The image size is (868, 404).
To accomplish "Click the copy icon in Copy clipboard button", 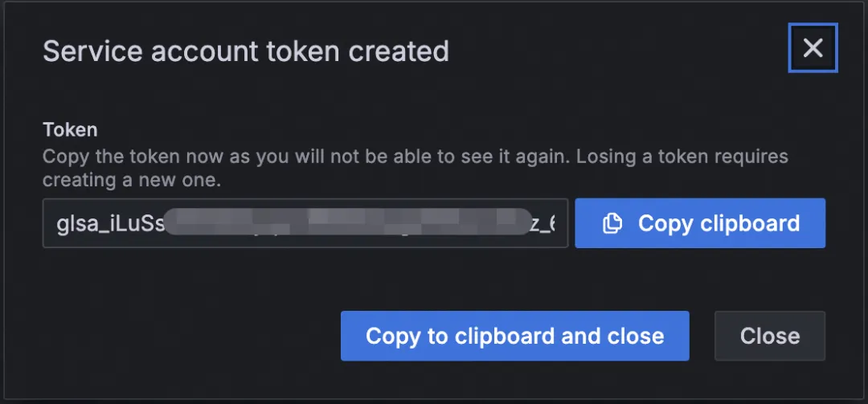I will (x=612, y=223).
